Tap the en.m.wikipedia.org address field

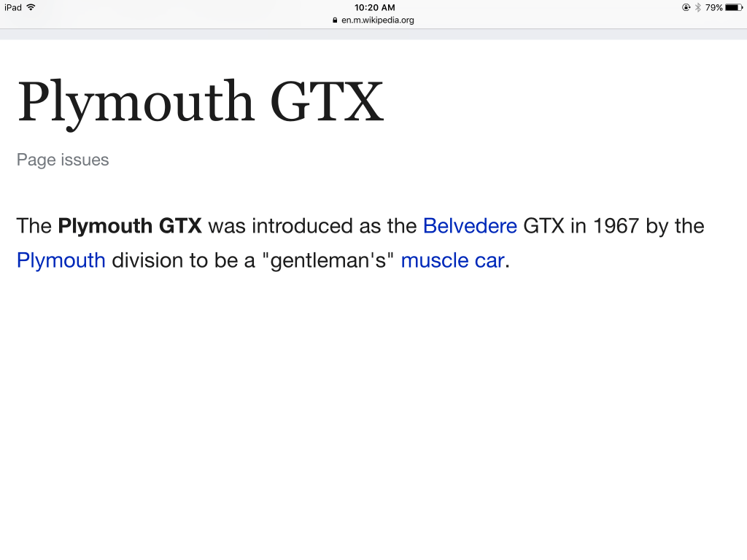point(377,20)
